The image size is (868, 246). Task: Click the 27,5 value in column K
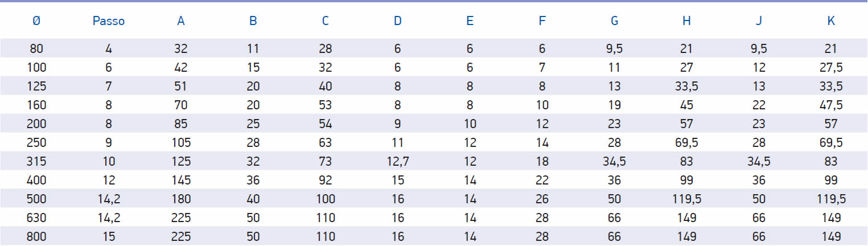831,68
